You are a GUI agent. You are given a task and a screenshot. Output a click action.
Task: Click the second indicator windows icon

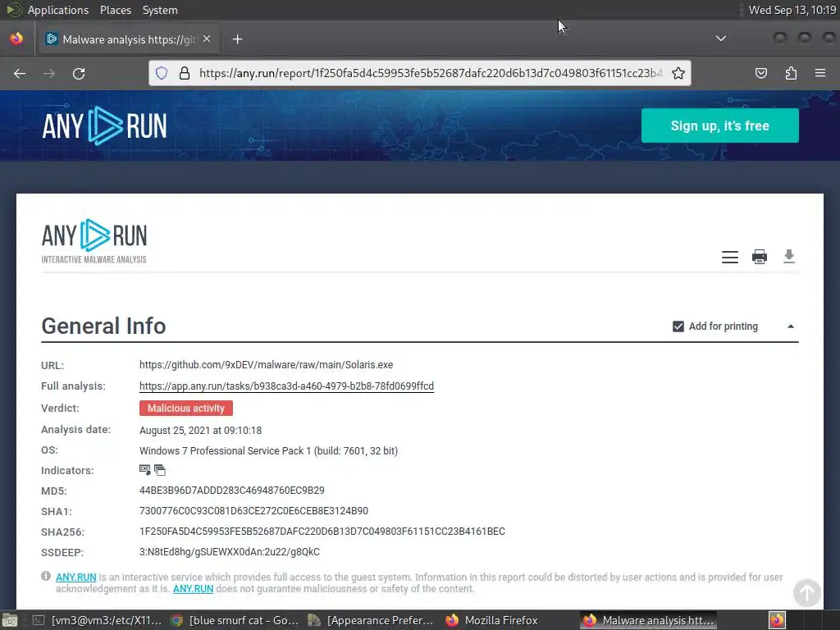click(x=160, y=470)
